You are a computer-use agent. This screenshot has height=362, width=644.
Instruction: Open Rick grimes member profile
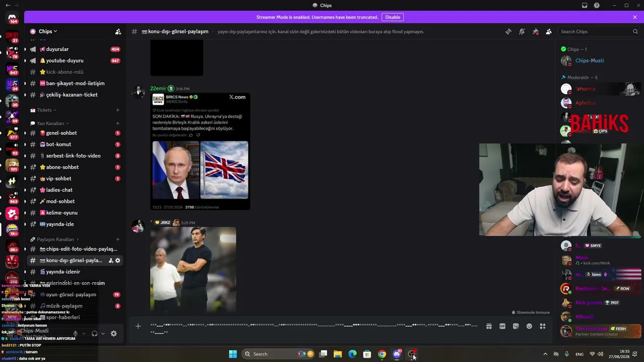click(600, 303)
